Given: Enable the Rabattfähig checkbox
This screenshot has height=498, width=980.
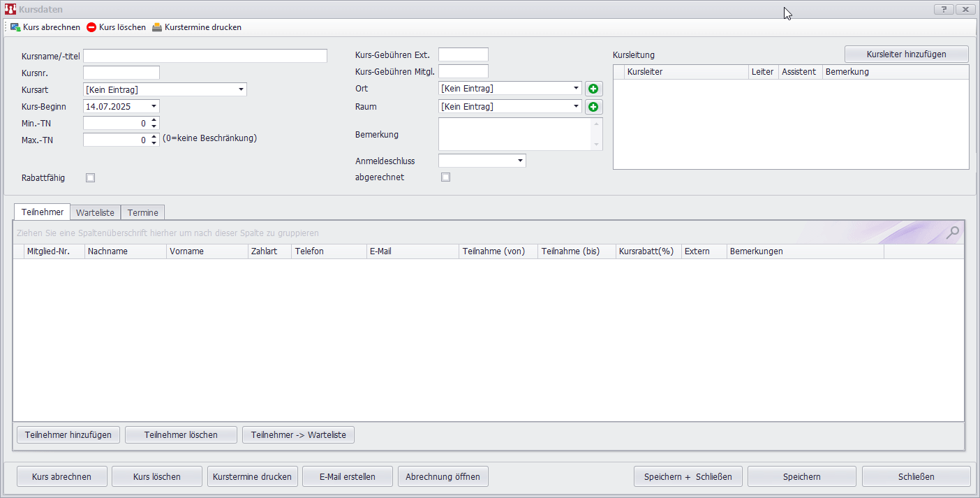Looking at the screenshot, I should click(90, 178).
